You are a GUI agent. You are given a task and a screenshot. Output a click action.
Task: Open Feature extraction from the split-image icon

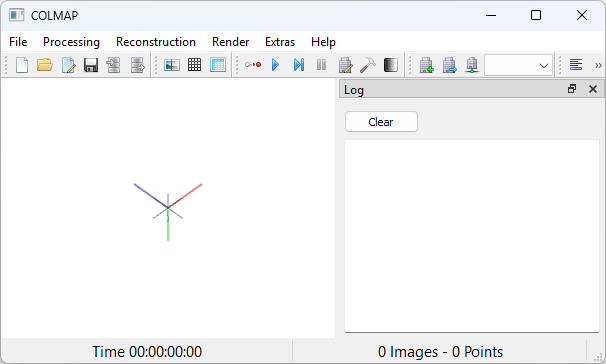(x=172, y=65)
